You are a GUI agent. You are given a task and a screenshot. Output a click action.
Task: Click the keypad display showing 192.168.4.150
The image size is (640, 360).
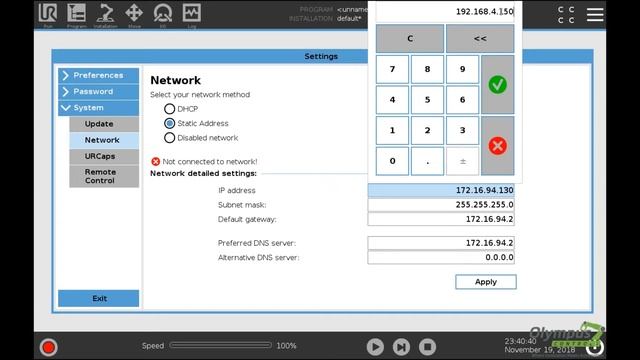[x=445, y=12]
